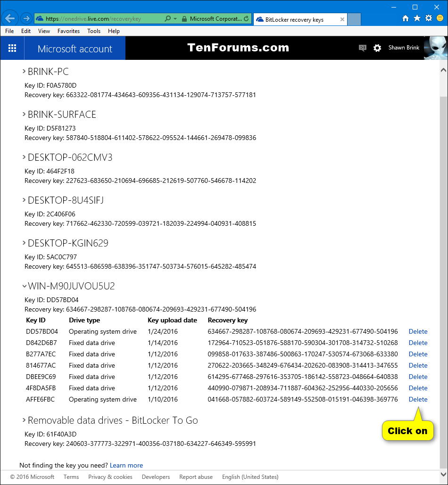
Task: Delete key 814677AC
Action: click(418, 365)
